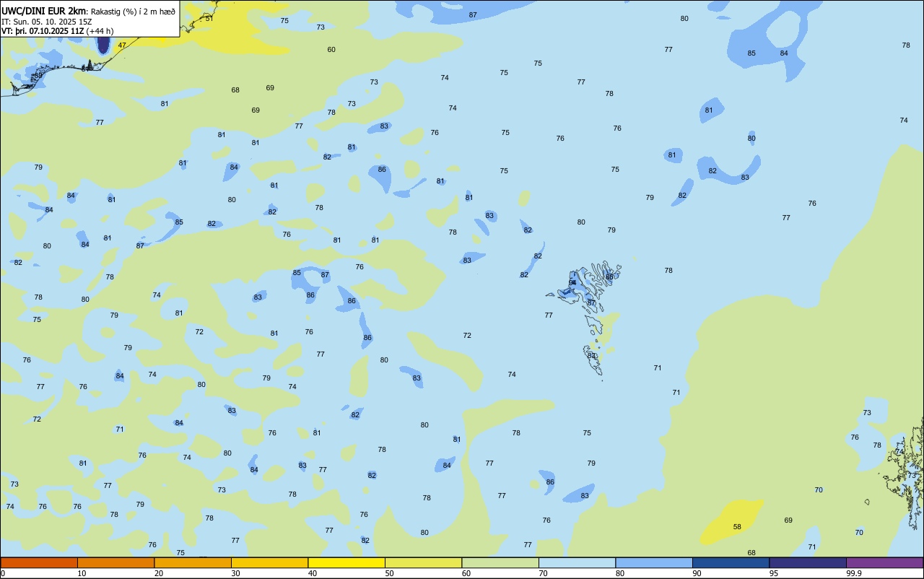The height and width of the screenshot is (579, 924).
Task: Pick the medium blue 80–90 legend segment
Action: (654, 562)
